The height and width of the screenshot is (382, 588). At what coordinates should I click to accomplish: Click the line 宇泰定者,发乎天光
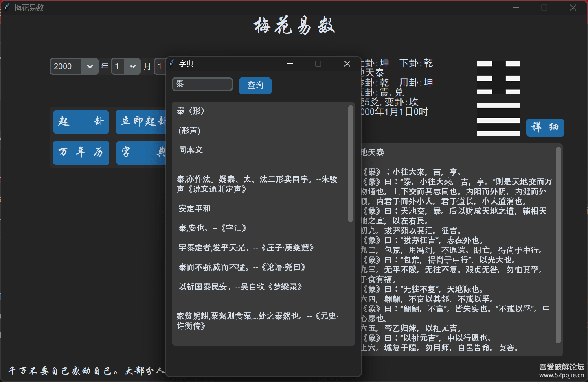pyautogui.click(x=246, y=248)
